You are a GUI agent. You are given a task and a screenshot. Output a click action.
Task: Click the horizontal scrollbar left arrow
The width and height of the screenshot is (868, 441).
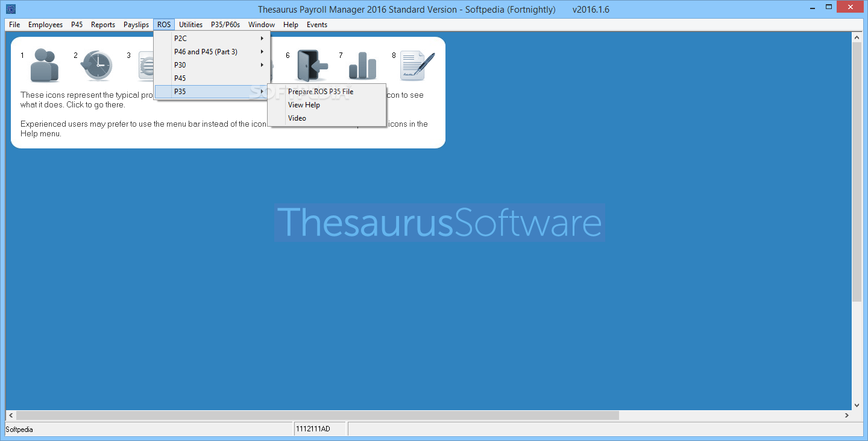pos(10,416)
